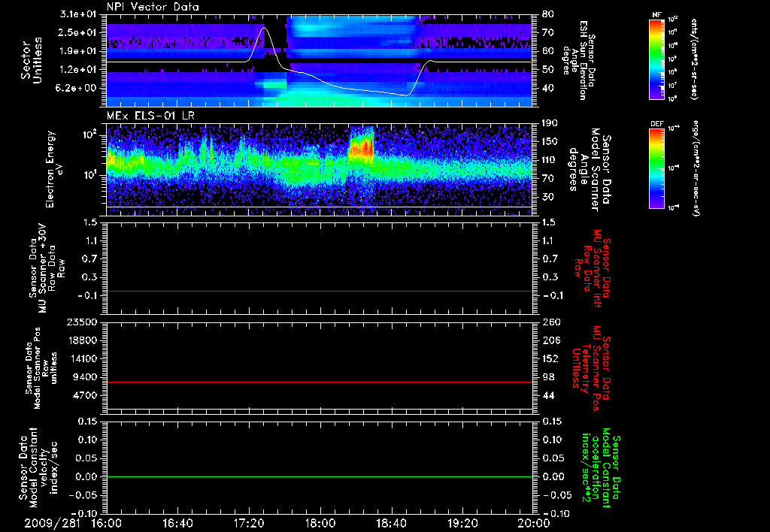Screen dimensions: 770x532
Task: Click the '9400' scanner position tick value
Action: [x=86, y=377]
